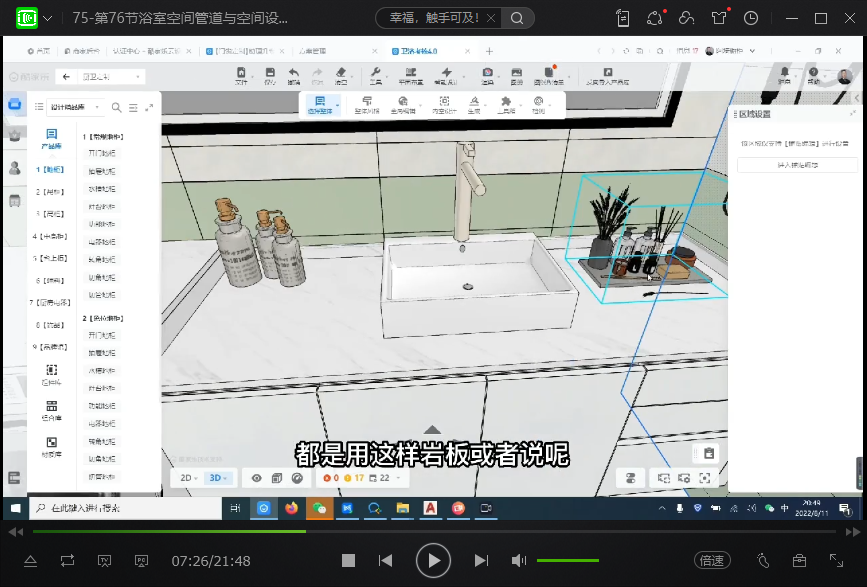Mute the player volume speaker icon
The height and width of the screenshot is (587, 867).
click(519, 561)
